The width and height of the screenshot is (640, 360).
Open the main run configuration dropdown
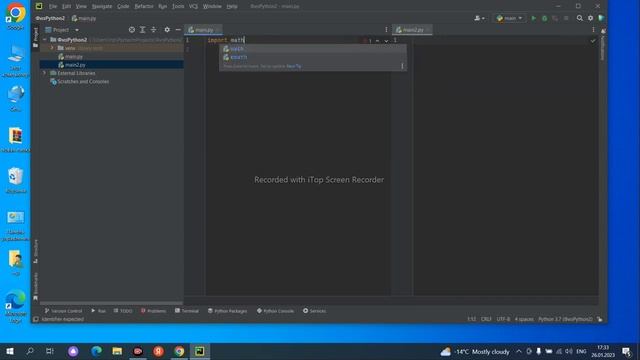(x=509, y=18)
